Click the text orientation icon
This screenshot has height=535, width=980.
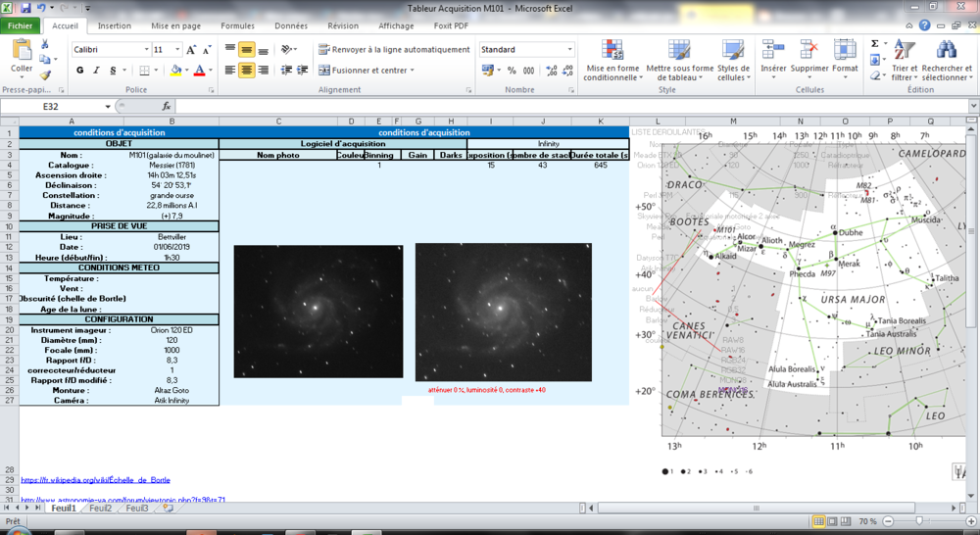click(x=286, y=49)
